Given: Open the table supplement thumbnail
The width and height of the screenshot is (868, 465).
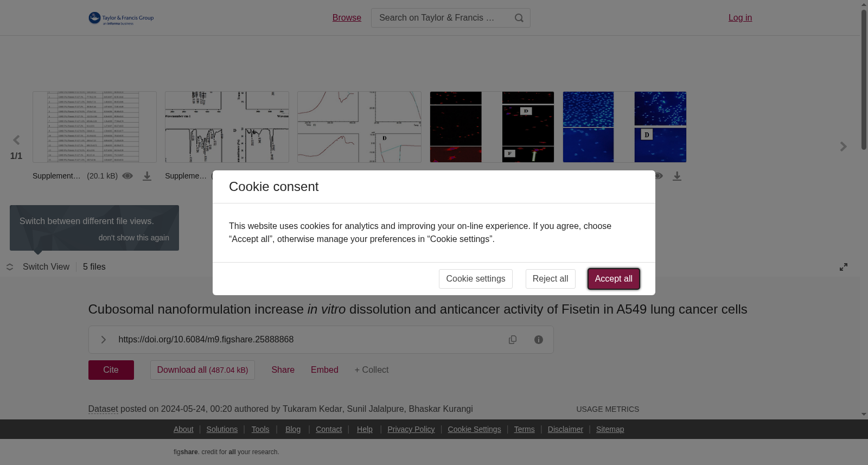Looking at the screenshot, I should coord(94,127).
